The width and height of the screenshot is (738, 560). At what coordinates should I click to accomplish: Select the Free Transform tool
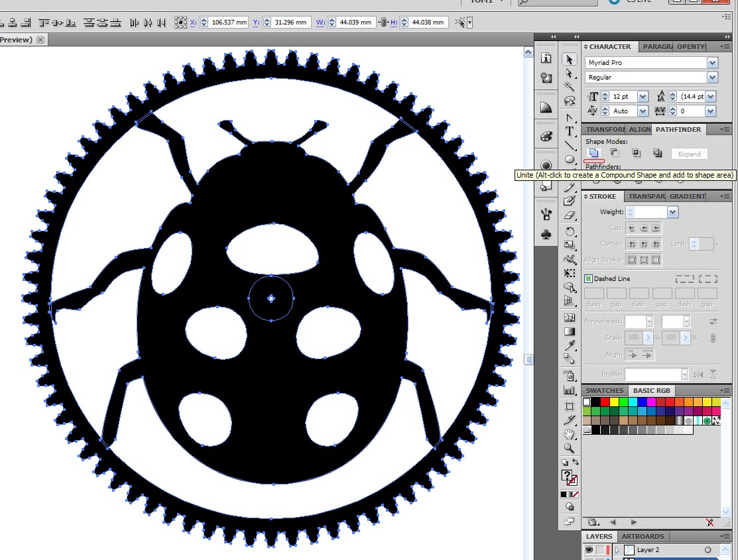[570, 273]
